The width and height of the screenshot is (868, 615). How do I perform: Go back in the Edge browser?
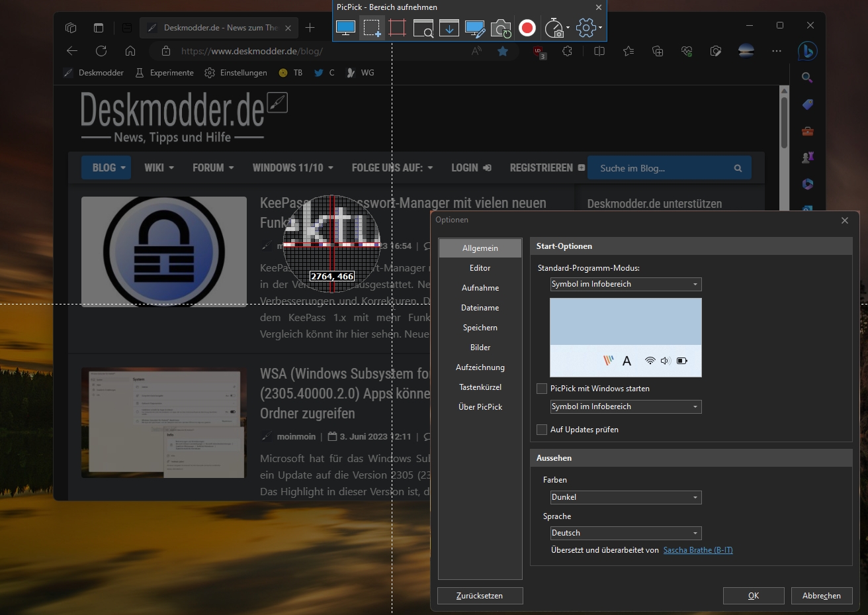[x=72, y=51]
